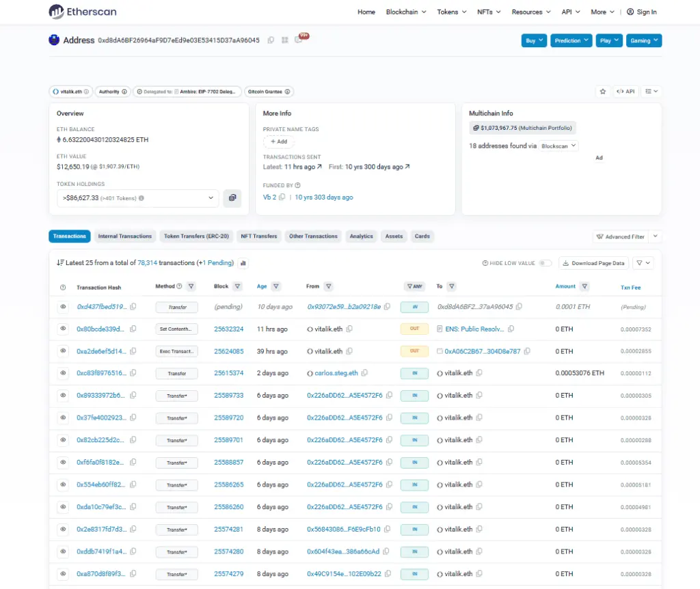Click the Etherscan logo

[83, 12]
